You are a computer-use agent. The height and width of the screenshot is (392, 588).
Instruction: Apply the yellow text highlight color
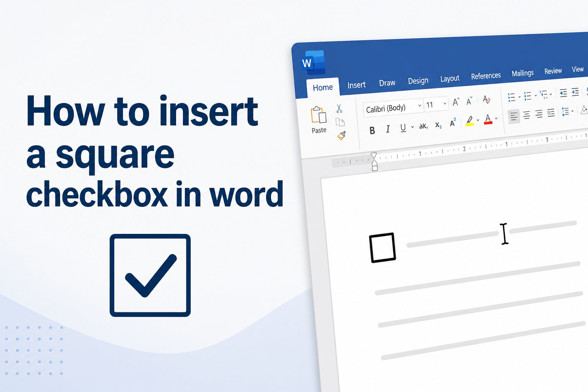(x=470, y=121)
